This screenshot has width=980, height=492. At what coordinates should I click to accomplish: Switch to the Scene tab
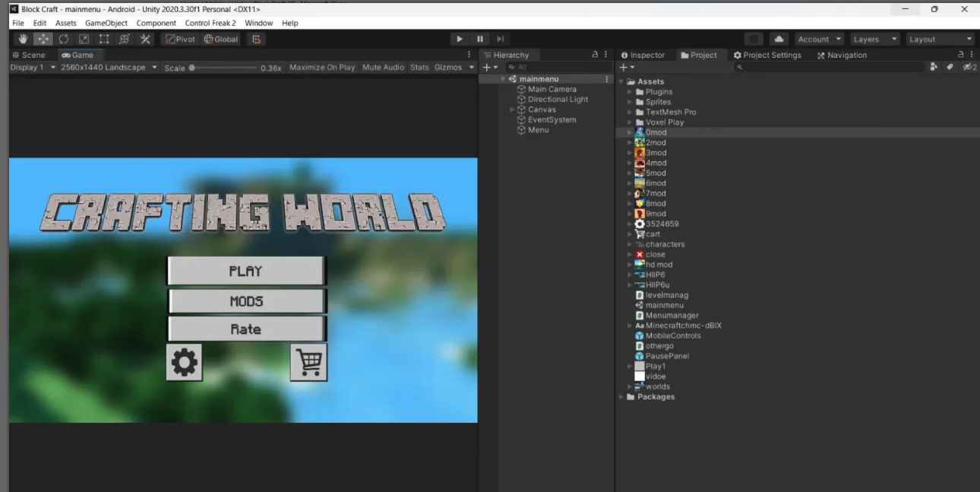29,55
